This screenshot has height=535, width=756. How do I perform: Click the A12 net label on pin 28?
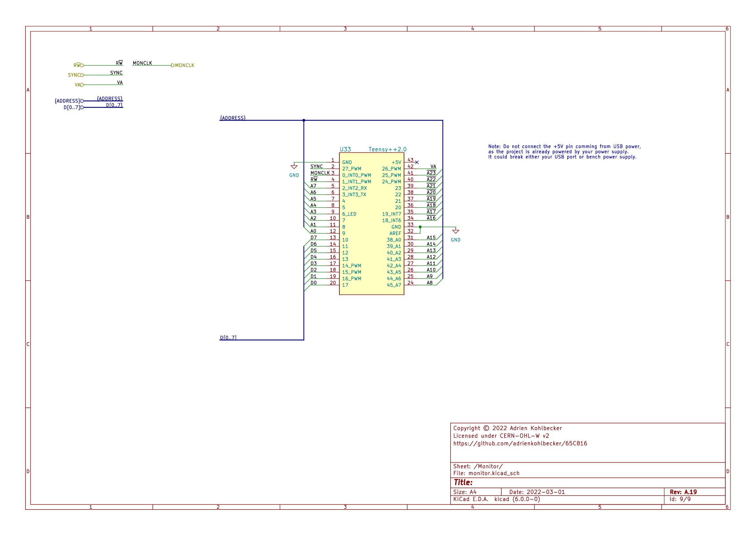click(x=431, y=257)
